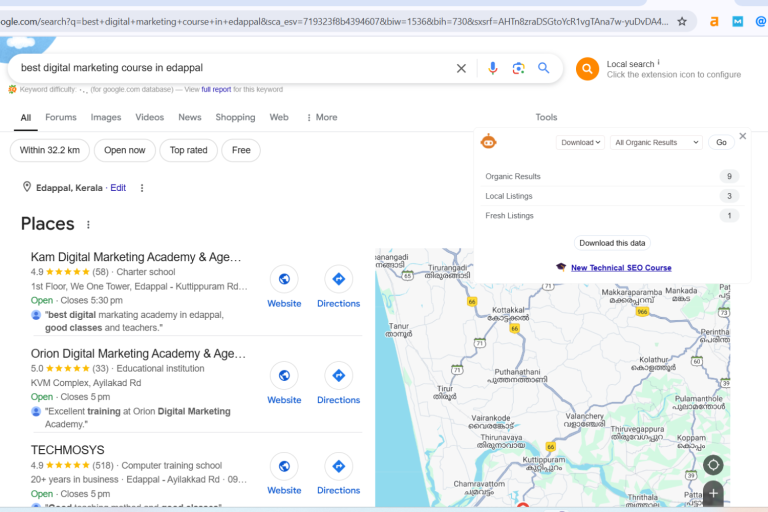This screenshot has width=768, height=512.
Task: Switch to the Images tab
Action: click(106, 118)
